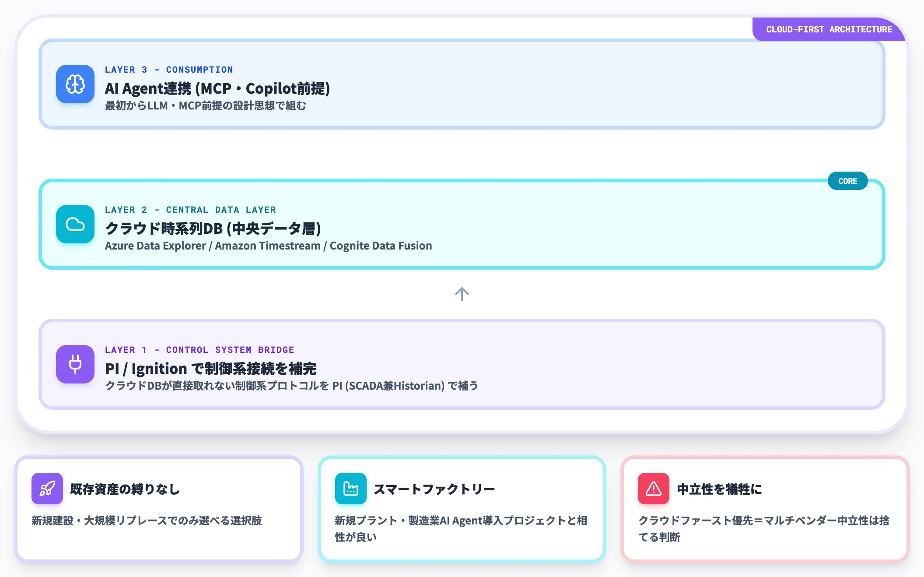
Task: Click the 既存資産の縛りなし card heading
Action: (x=125, y=489)
